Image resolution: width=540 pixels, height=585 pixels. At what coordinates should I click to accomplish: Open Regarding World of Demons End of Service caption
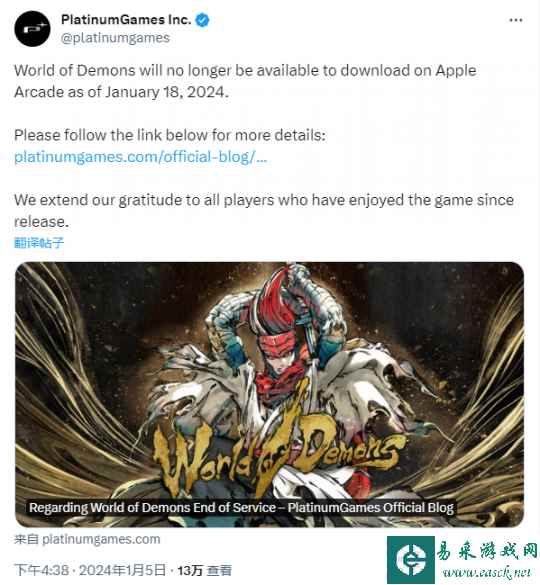pyautogui.click(x=241, y=508)
